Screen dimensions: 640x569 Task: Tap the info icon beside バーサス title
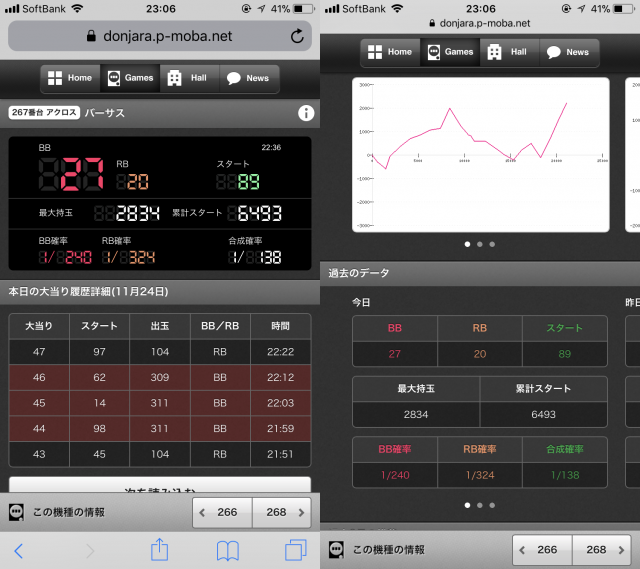click(306, 113)
